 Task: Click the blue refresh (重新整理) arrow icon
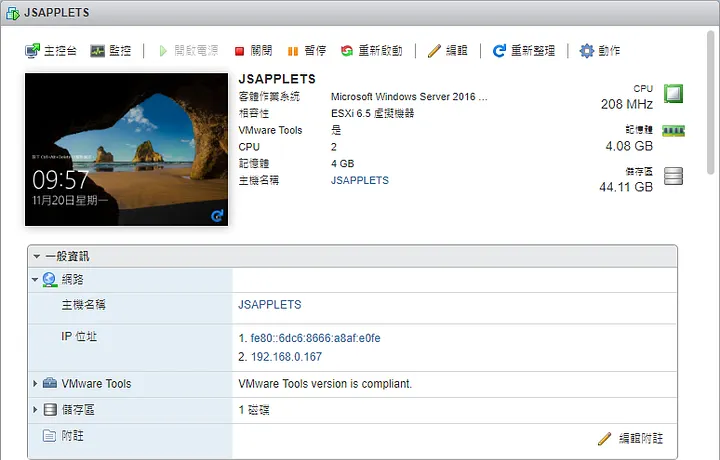(x=499, y=50)
